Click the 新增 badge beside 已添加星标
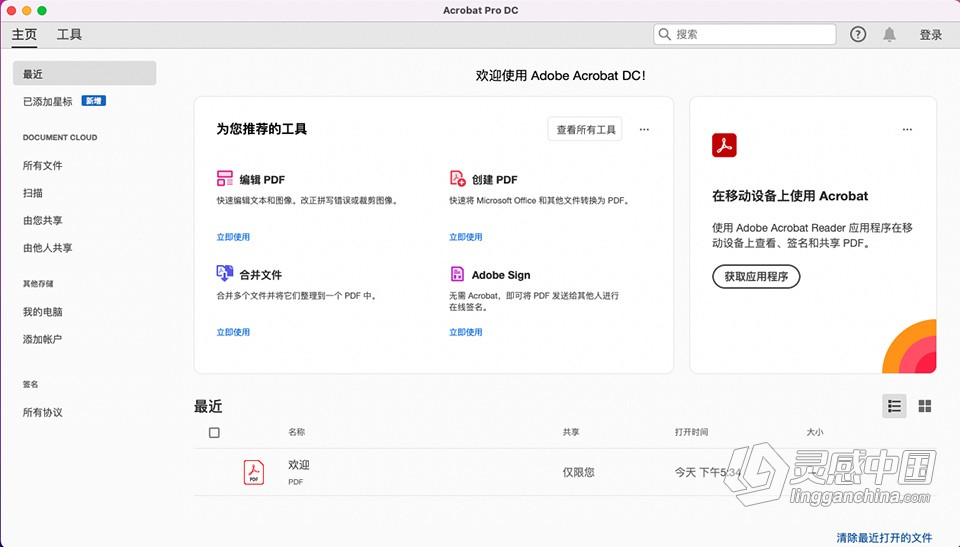Screen dimensions: 960x547 [x=94, y=101]
